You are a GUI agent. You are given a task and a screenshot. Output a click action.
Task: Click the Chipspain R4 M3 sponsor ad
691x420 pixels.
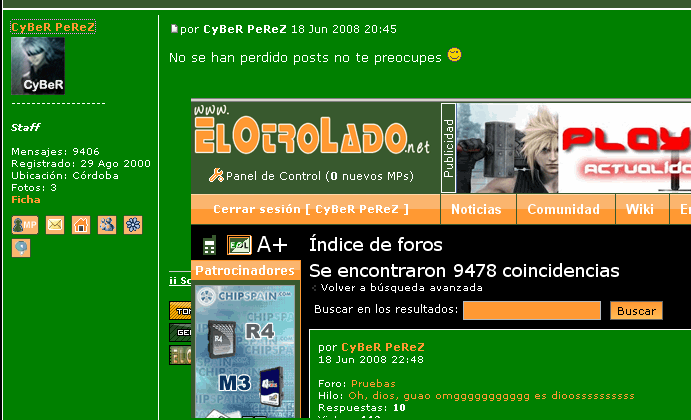click(245, 351)
